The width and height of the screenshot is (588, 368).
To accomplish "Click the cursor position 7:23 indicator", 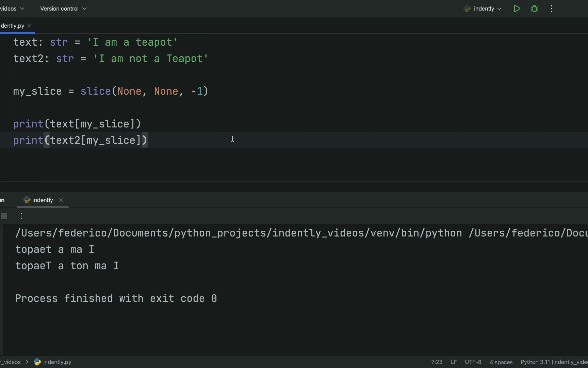I will click(437, 362).
